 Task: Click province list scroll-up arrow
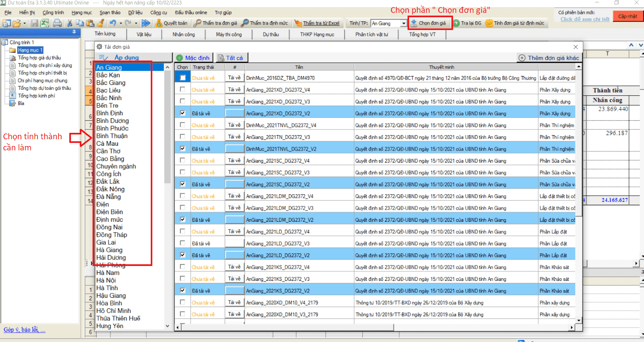167,68
